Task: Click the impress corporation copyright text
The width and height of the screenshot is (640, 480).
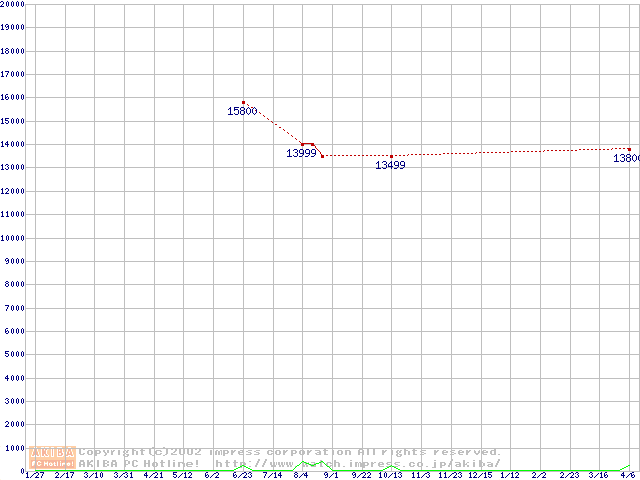Action: point(290,452)
